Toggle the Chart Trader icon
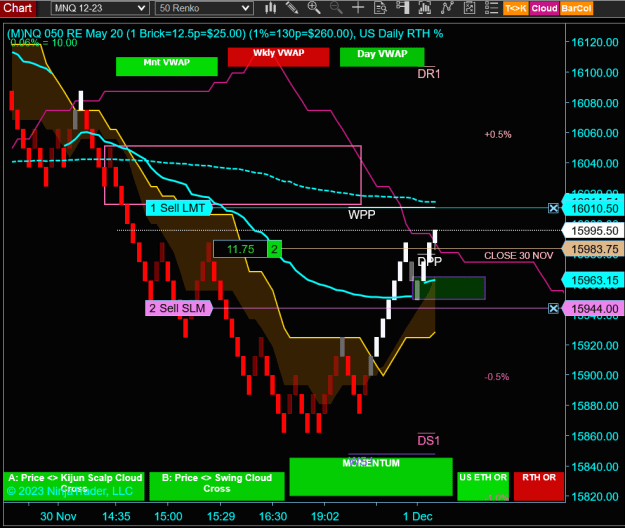Image resolution: width=625 pixels, height=528 pixels. [x=403, y=8]
